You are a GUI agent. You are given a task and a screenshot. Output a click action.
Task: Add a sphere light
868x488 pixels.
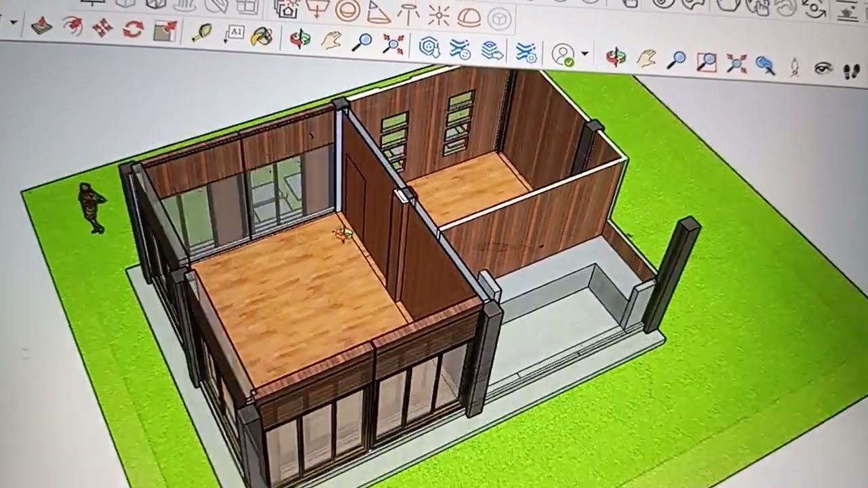348,11
